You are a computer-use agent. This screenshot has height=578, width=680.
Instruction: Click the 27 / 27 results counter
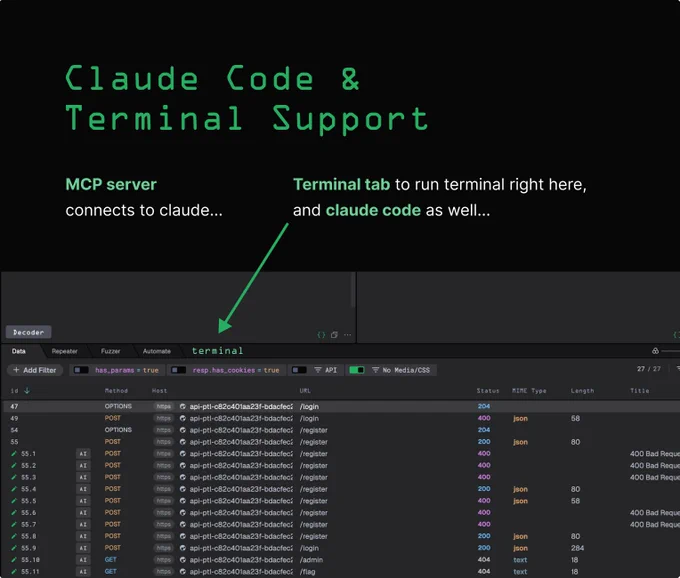pyautogui.click(x=649, y=369)
